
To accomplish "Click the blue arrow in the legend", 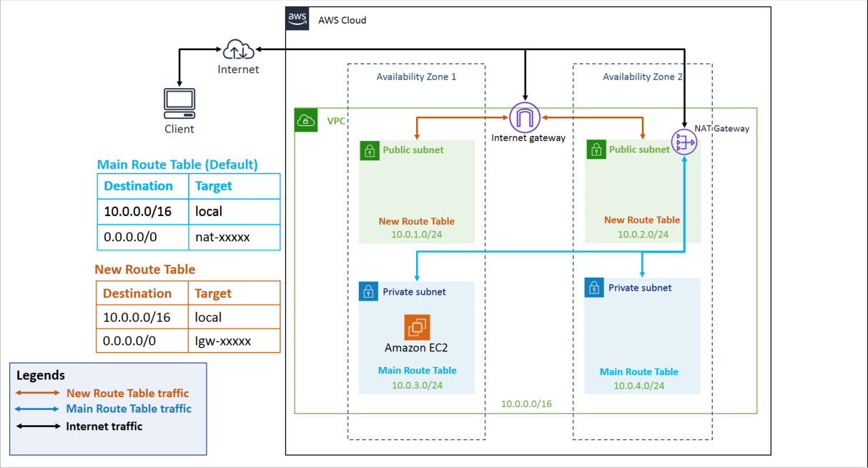I will (38, 409).
